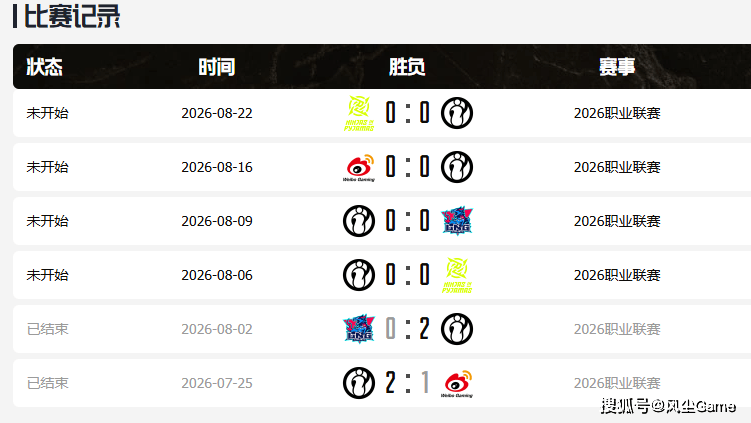Open Weibo Gaming logo in 2026-07-25 match

457,383
